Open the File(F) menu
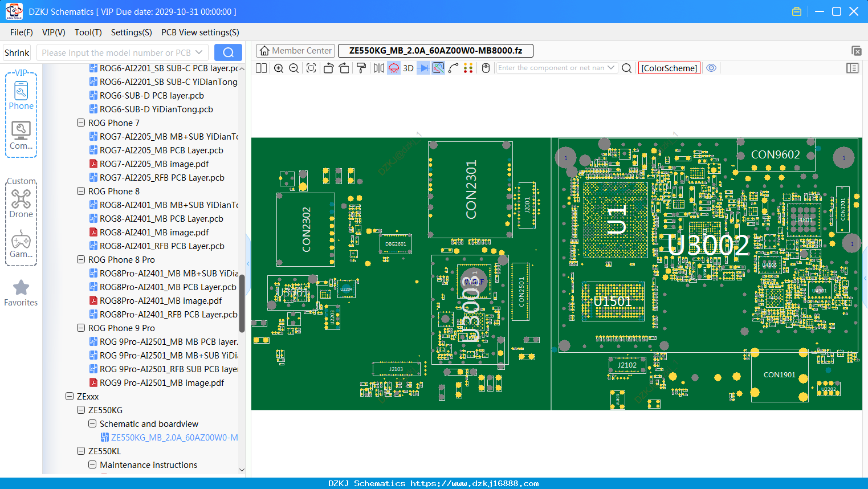Viewport: 868px width, 489px height. coord(22,32)
